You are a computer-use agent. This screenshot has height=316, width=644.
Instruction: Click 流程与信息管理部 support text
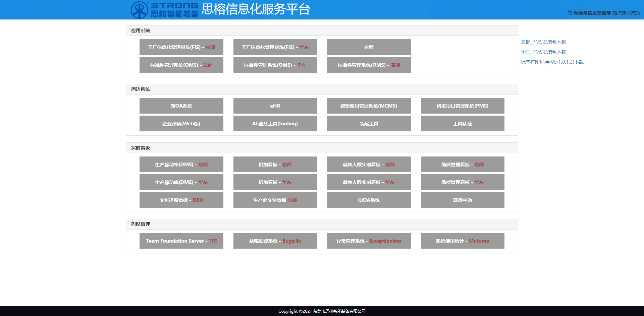592,13
